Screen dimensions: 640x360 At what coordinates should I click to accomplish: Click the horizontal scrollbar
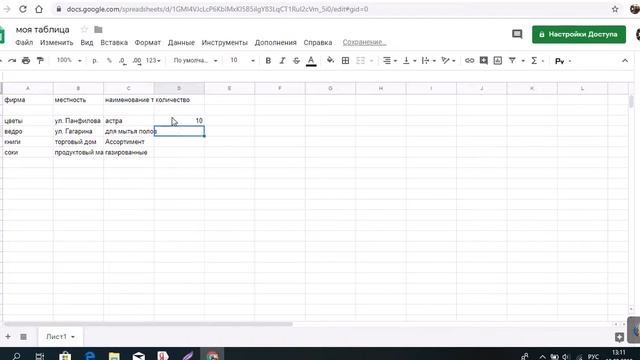coord(148,324)
